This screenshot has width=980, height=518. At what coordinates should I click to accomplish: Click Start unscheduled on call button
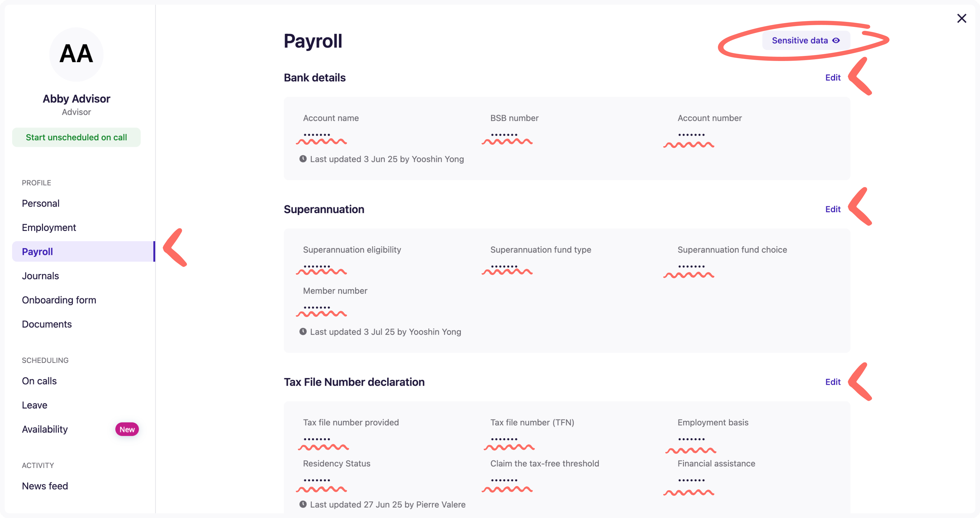[x=76, y=137]
